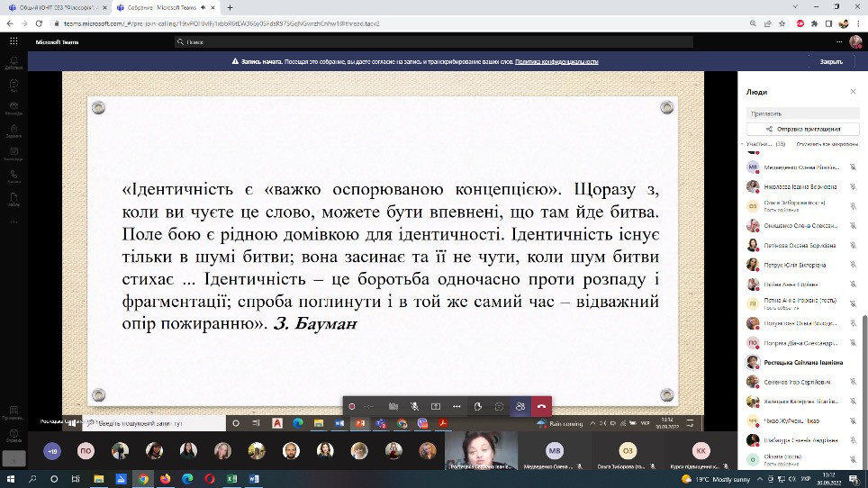Reload the page in Chrome

pyautogui.click(x=39, y=23)
